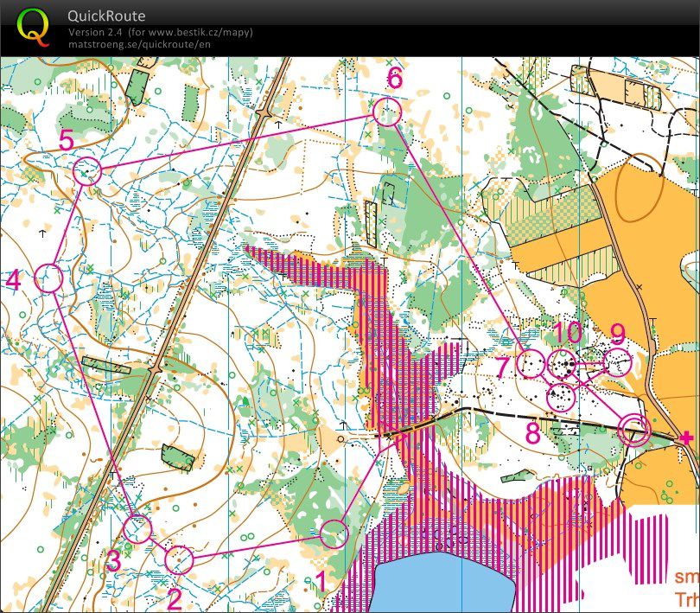The height and width of the screenshot is (613, 700).
Task: Click control circle 7 on the map
Action: coord(531,364)
